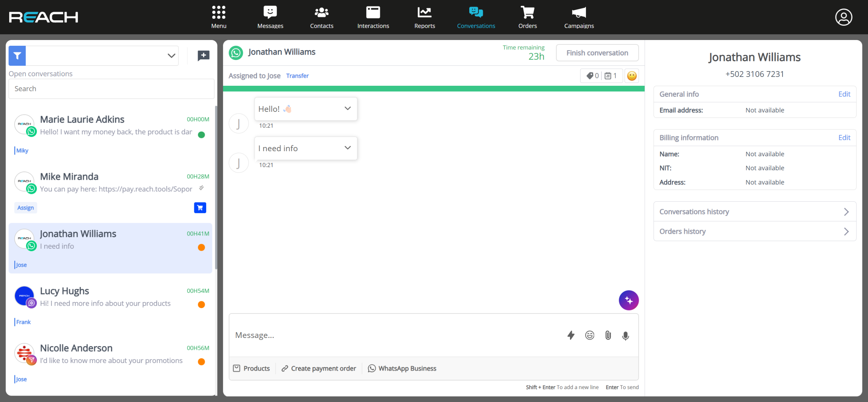Go to the Reports menu

[425, 17]
